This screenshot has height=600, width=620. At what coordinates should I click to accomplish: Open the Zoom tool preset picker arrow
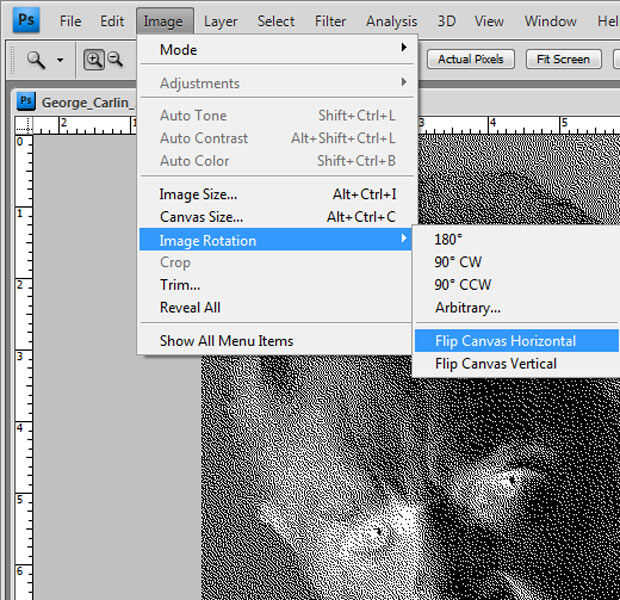[x=60, y=60]
